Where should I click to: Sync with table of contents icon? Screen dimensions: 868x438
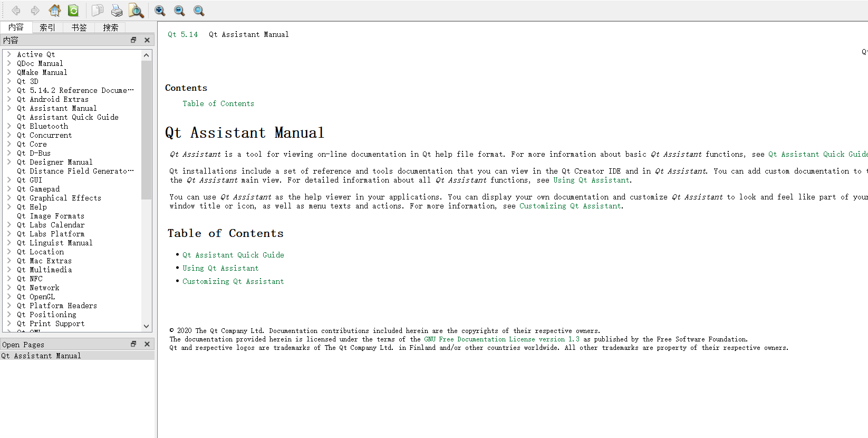(73, 11)
